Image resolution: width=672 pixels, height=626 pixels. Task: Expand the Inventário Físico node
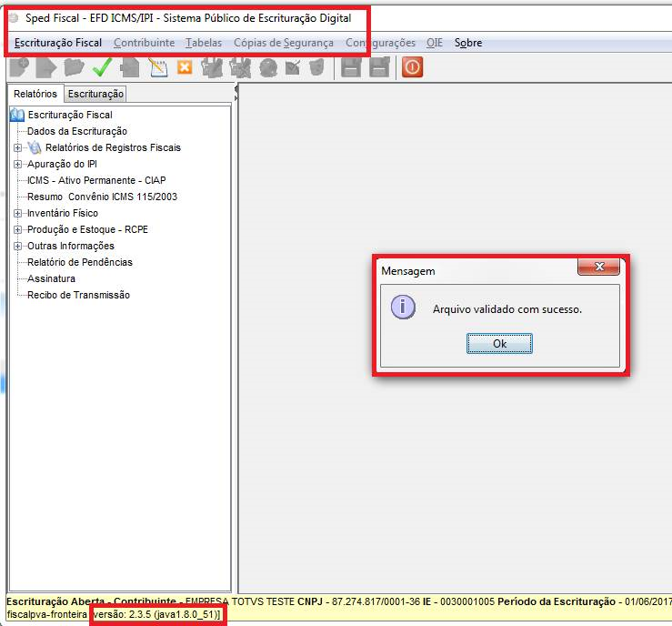[17, 213]
